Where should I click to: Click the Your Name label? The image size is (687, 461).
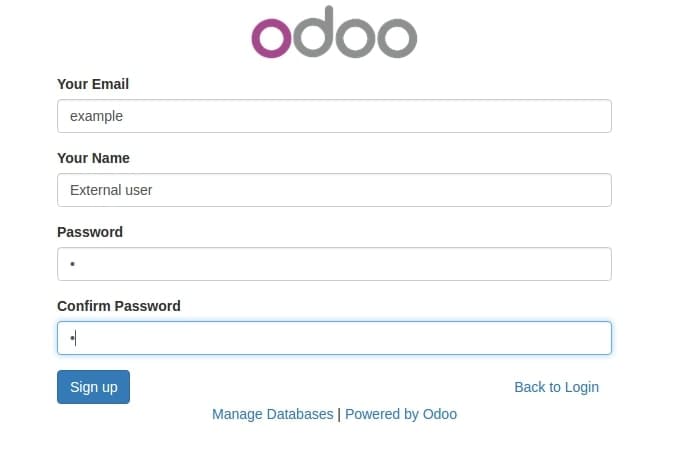click(x=93, y=158)
